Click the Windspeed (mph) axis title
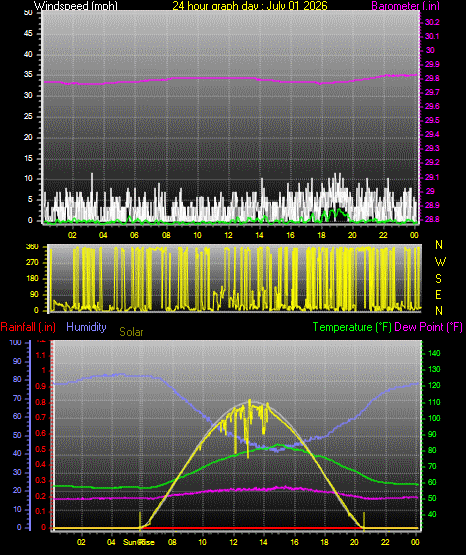466x555 pixels. [75, 5]
